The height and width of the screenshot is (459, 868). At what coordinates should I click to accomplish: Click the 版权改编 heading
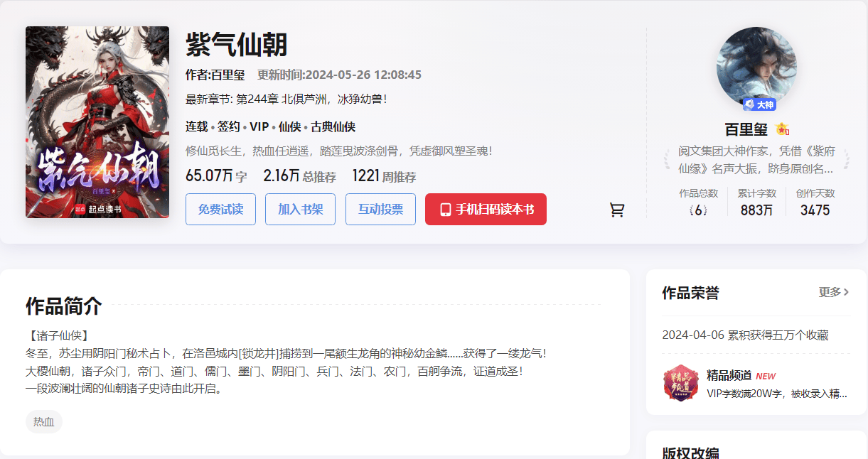(x=690, y=453)
